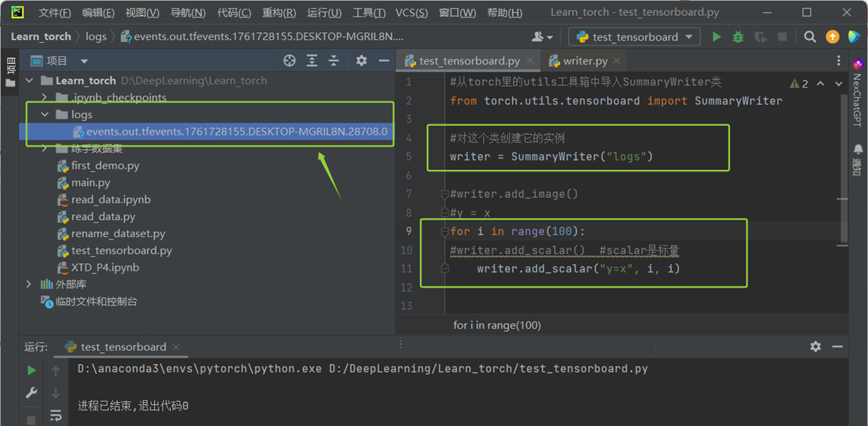The image size is (868, 426).
Task: Open the 文件(F) menu
Action: tap(54, 13)
